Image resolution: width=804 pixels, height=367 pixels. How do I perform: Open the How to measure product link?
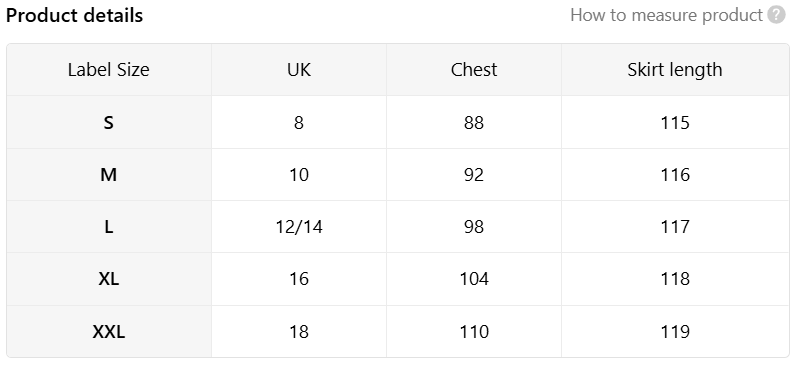667,15
